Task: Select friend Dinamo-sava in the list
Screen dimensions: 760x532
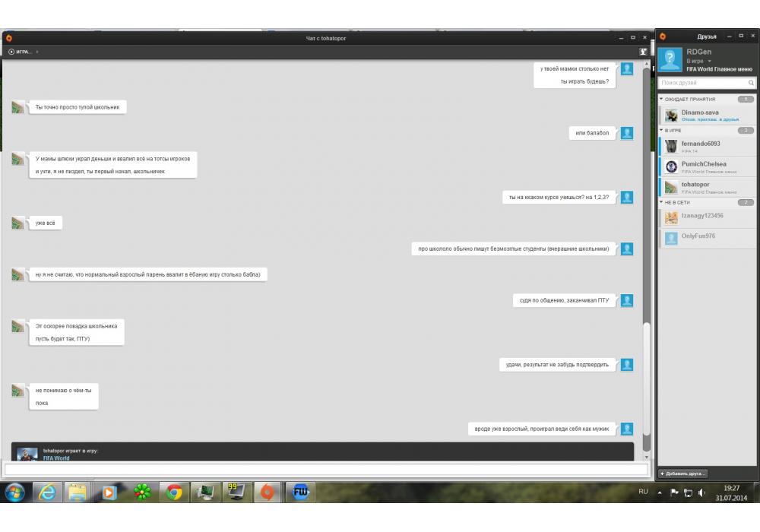Action: [707, 116]
